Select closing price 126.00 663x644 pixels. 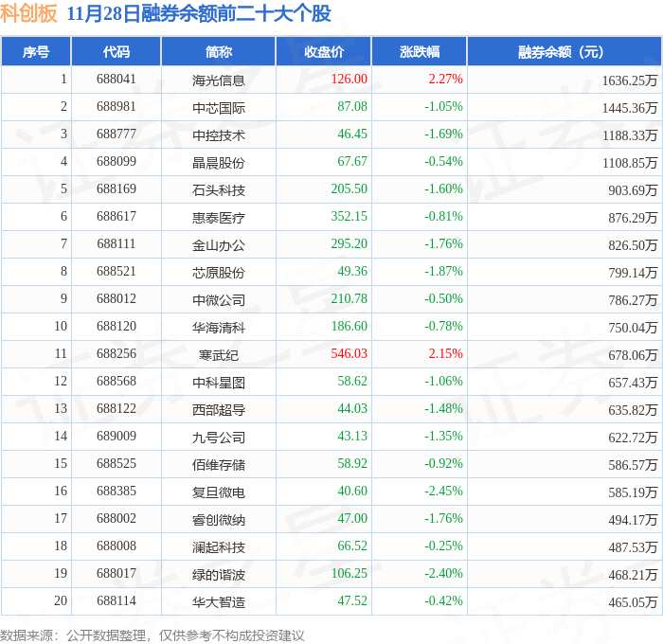point(349,79)
